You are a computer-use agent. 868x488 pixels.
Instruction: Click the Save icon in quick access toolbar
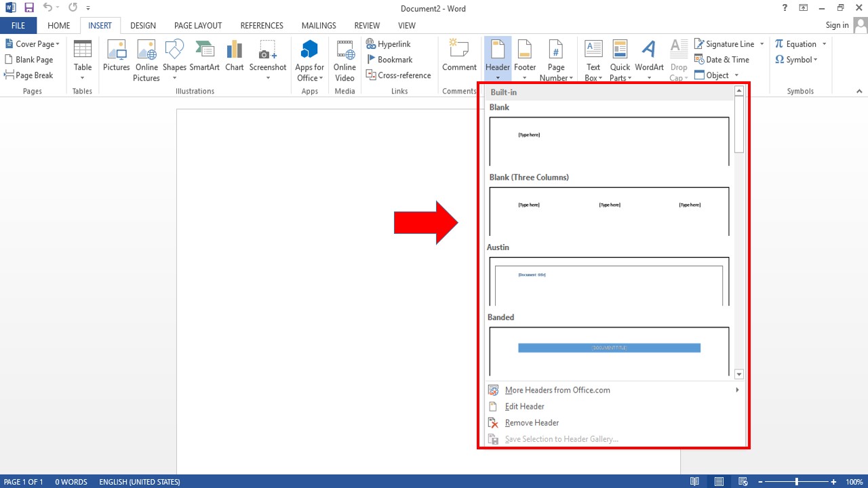[x=29, y=8]
